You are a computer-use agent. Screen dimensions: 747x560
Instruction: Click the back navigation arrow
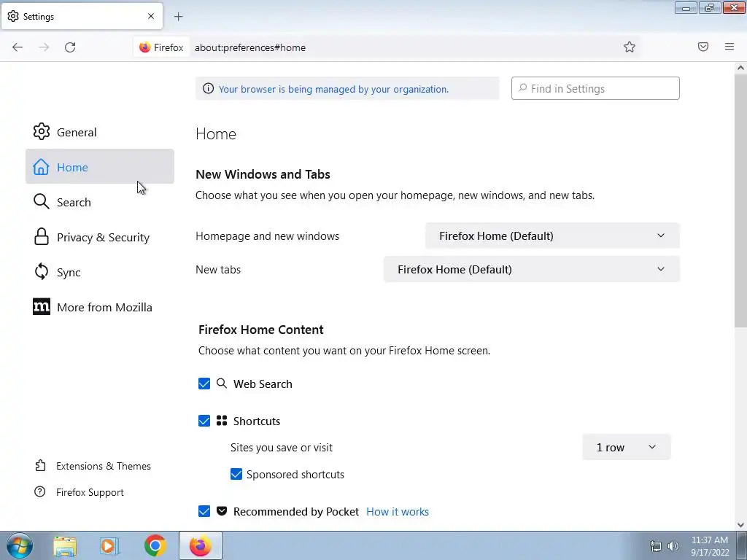tap(18, 47)
